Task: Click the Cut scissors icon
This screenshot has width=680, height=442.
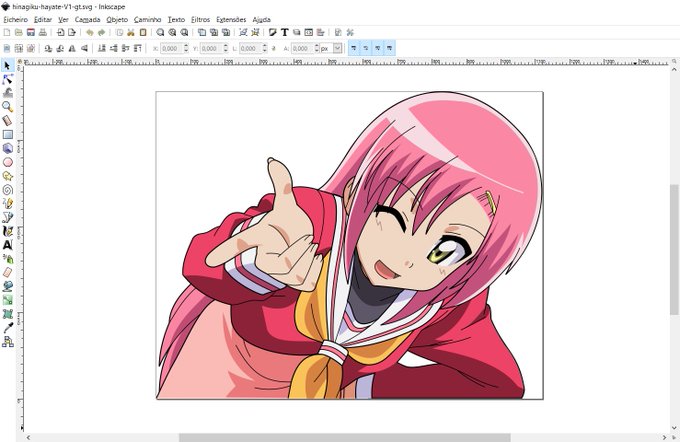Action: pyautogui.click(x=131, y=33)
